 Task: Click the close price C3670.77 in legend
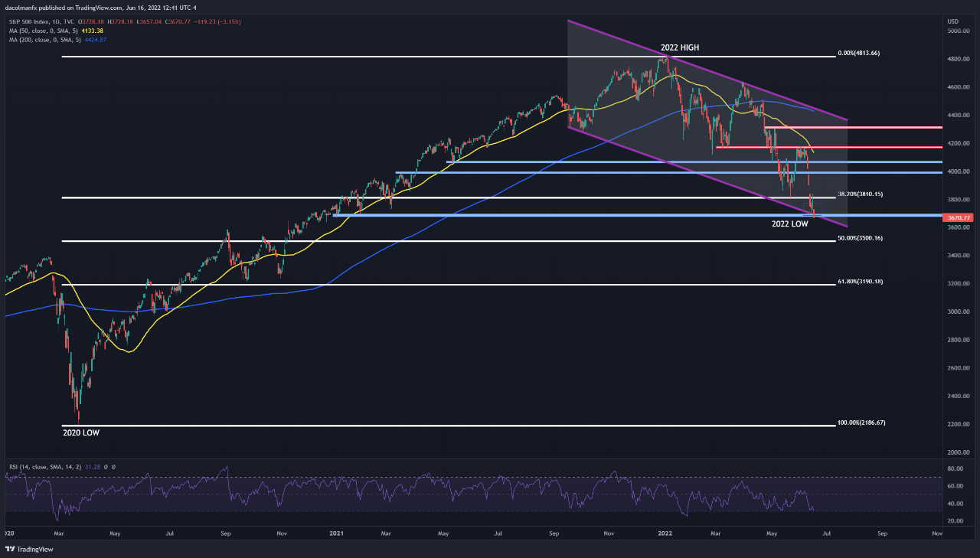pyautogui.click(x=178, y=21)
